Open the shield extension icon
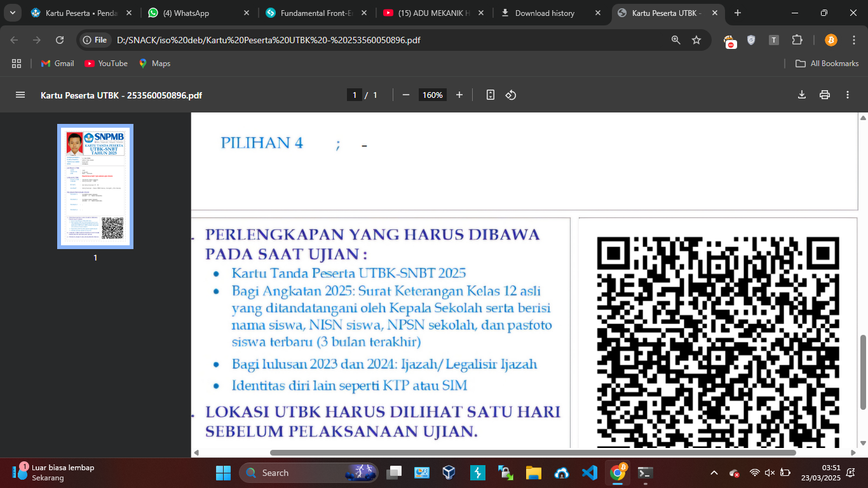The image size is (868, 488). pos(751,40)
